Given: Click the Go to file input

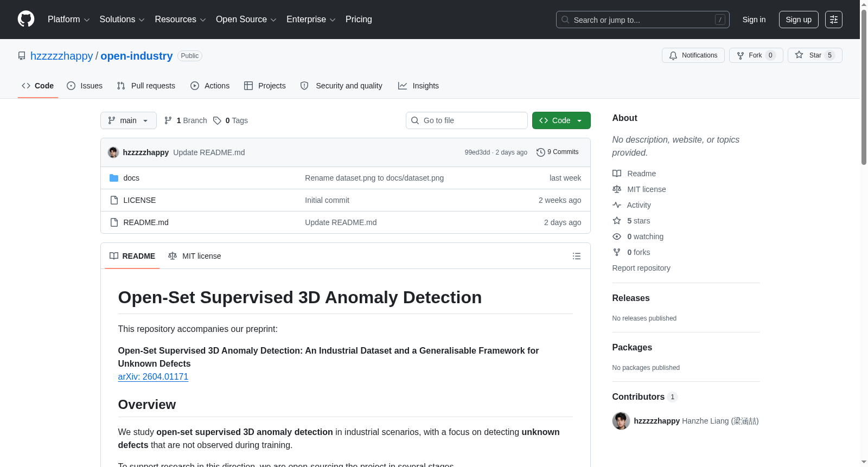Looking at the screenshot, I should coord(467,120).
